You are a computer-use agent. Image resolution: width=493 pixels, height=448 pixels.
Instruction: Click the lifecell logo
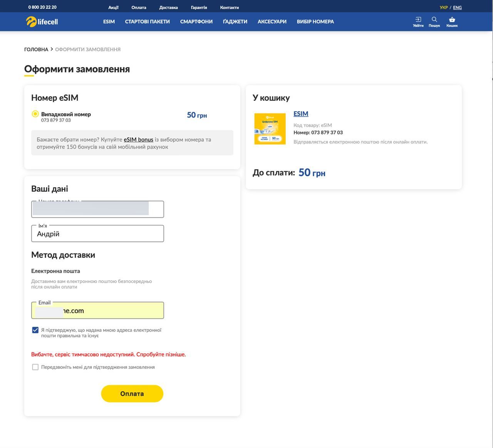[x=42, y=22]
